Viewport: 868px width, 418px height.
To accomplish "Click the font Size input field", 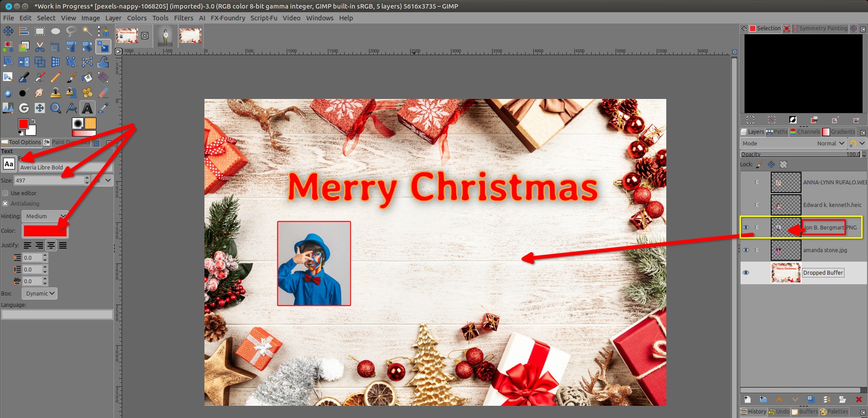I will click(49, 181).
